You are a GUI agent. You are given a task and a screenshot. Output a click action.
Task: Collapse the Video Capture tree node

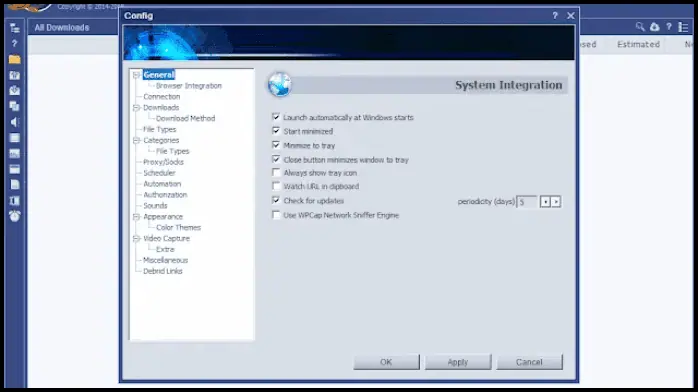(x=137, y=238)
